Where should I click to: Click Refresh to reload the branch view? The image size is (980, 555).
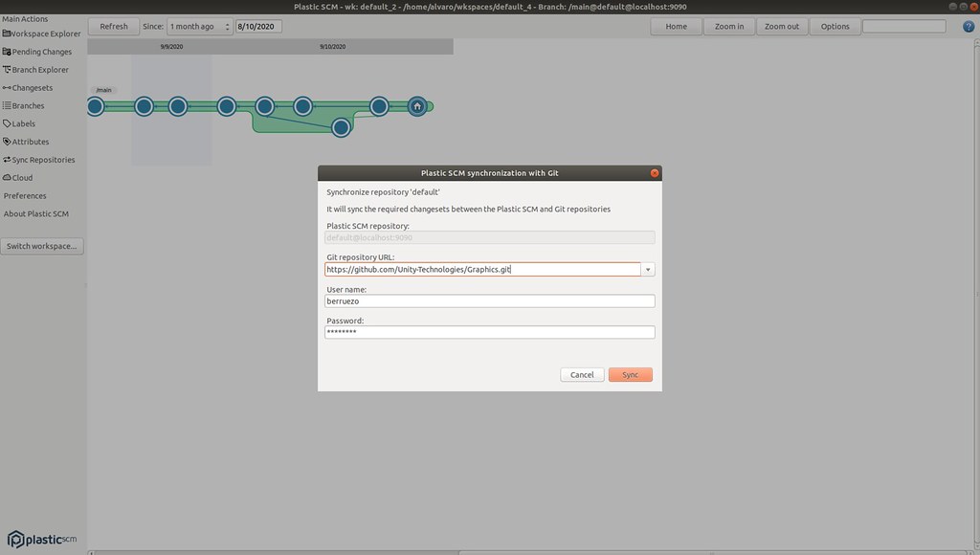click(113, 26)
